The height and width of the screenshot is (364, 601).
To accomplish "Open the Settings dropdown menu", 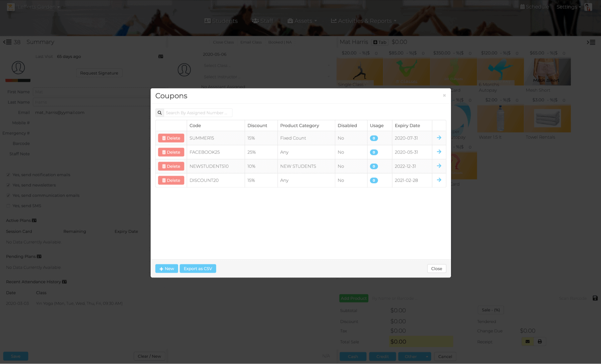I will 569,7.
